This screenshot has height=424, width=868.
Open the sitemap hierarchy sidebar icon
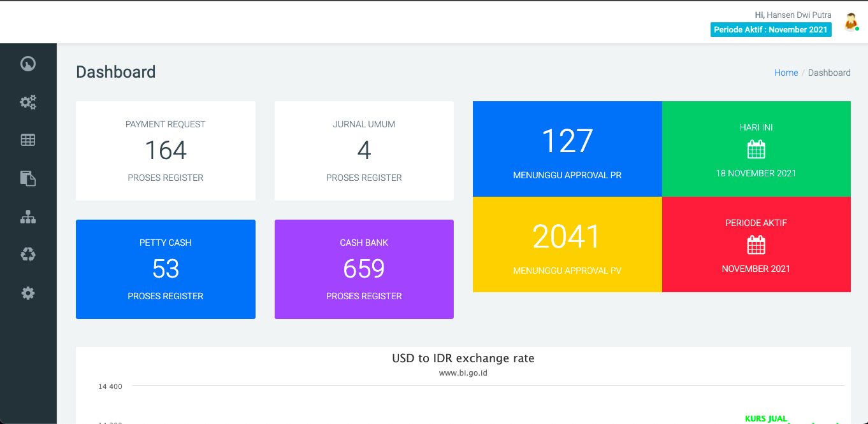28,217
